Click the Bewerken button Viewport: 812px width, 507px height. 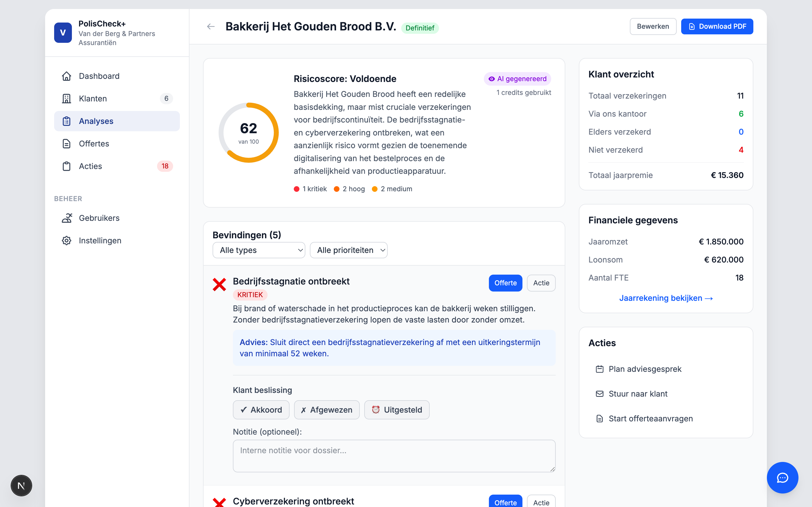point(653,26)
